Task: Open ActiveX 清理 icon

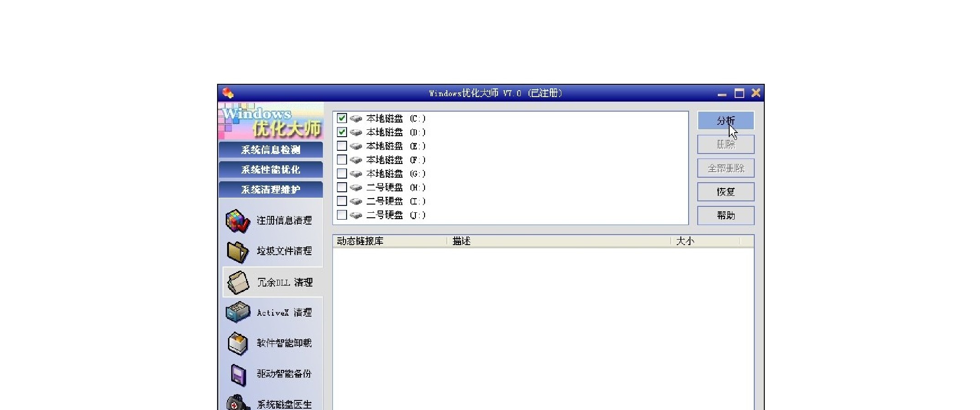Action: [x=238, y=313]
